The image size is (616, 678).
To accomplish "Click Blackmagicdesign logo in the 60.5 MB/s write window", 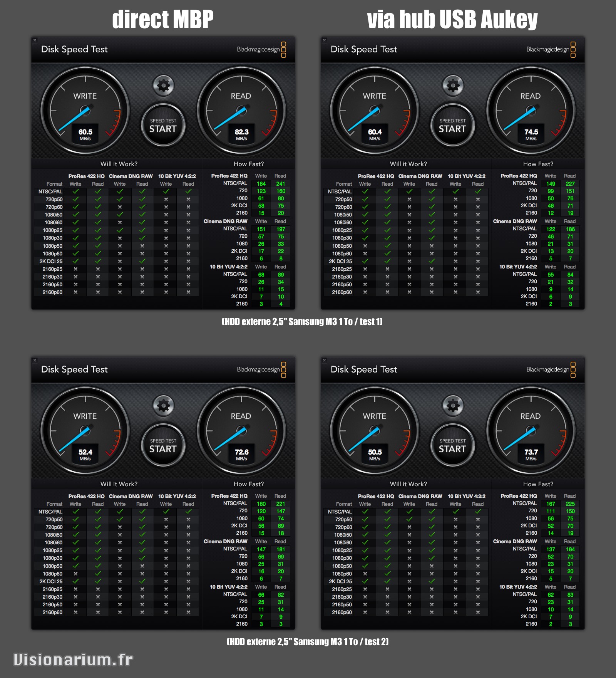I will (261, 49).
